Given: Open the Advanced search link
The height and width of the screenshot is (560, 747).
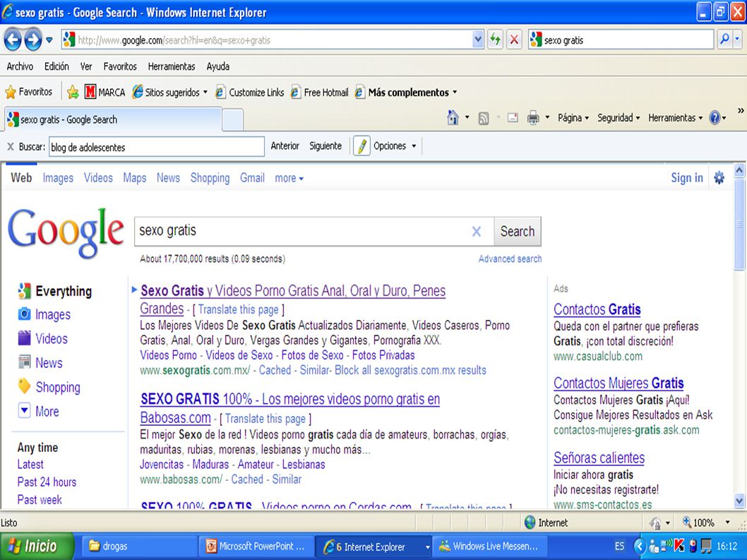Looking at the screenshot, I should click(510, 258).
